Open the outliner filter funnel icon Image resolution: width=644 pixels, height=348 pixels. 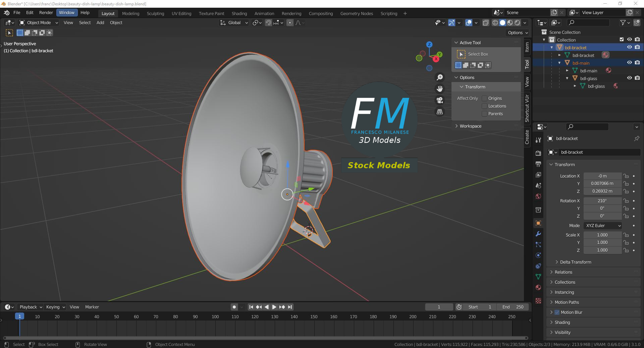[x=623, y=22]
